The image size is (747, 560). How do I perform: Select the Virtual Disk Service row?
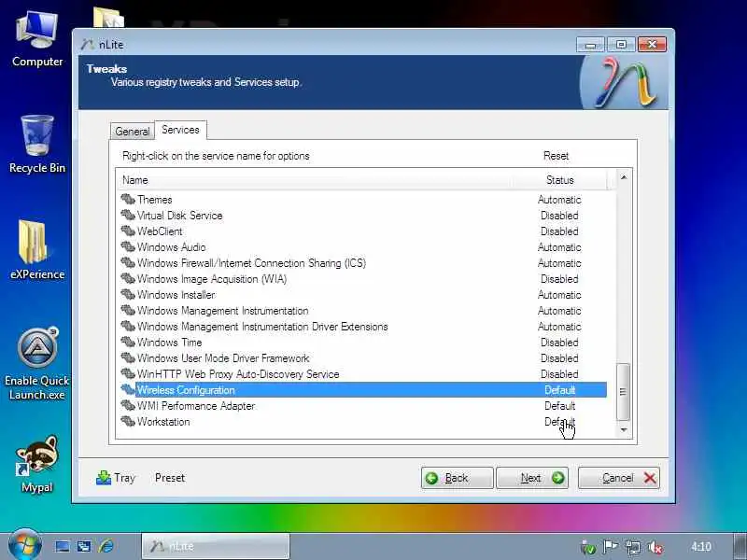(363, 216)
